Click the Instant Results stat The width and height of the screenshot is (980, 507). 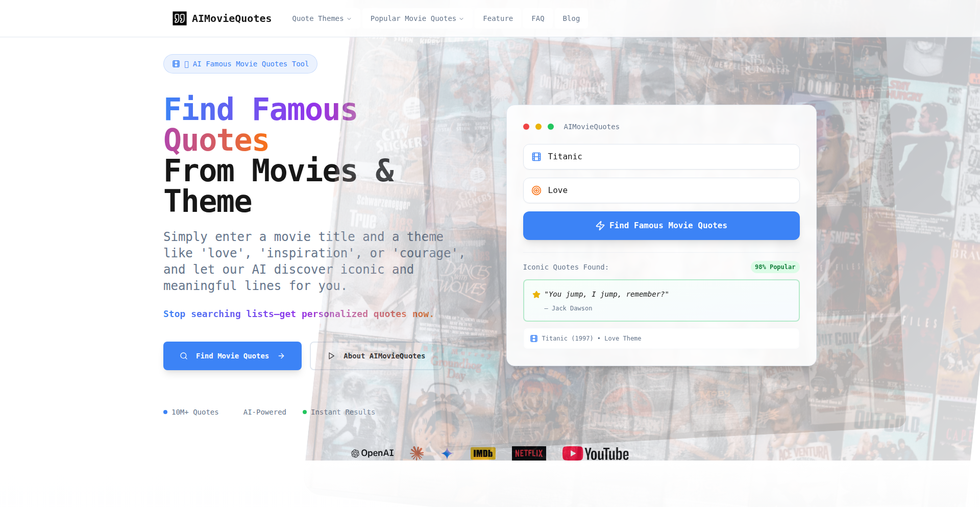(x=339, y=412)
